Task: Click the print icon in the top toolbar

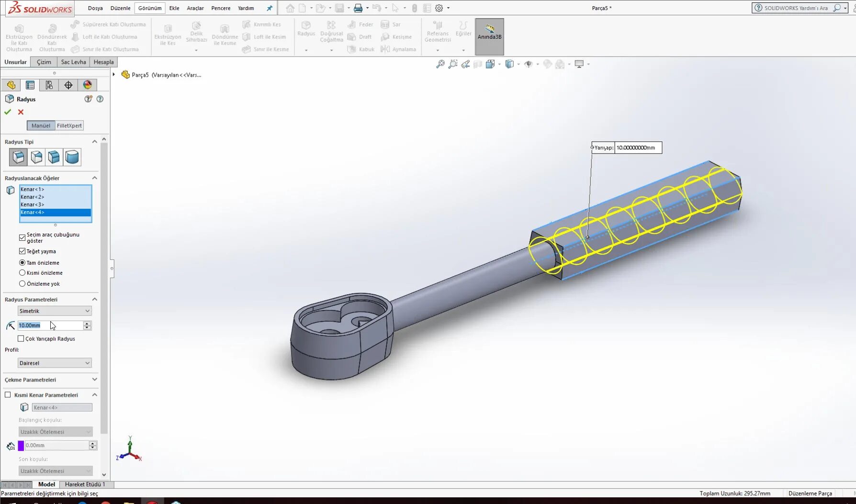Action: (358, 8)
